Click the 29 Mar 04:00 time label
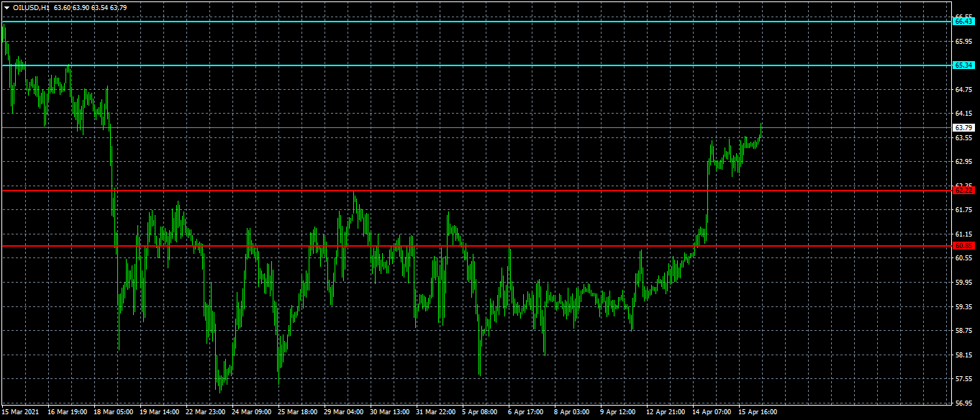The image size is (980, 420). tap(344, 412)
